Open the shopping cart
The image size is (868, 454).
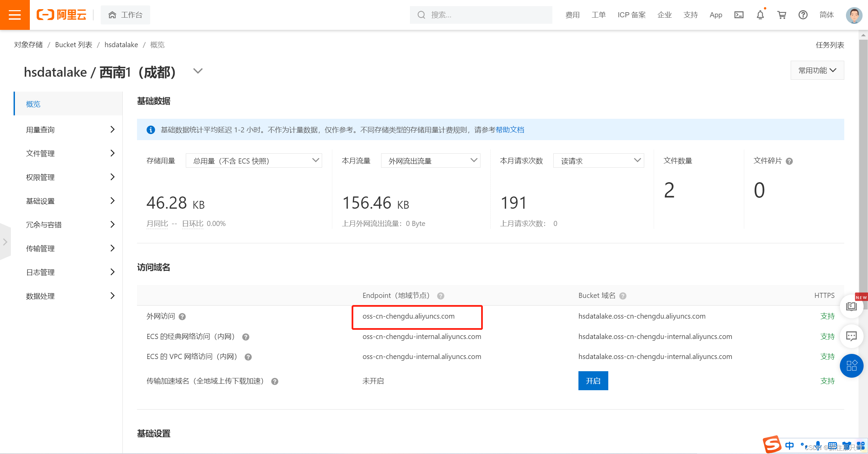pos(782,15)
